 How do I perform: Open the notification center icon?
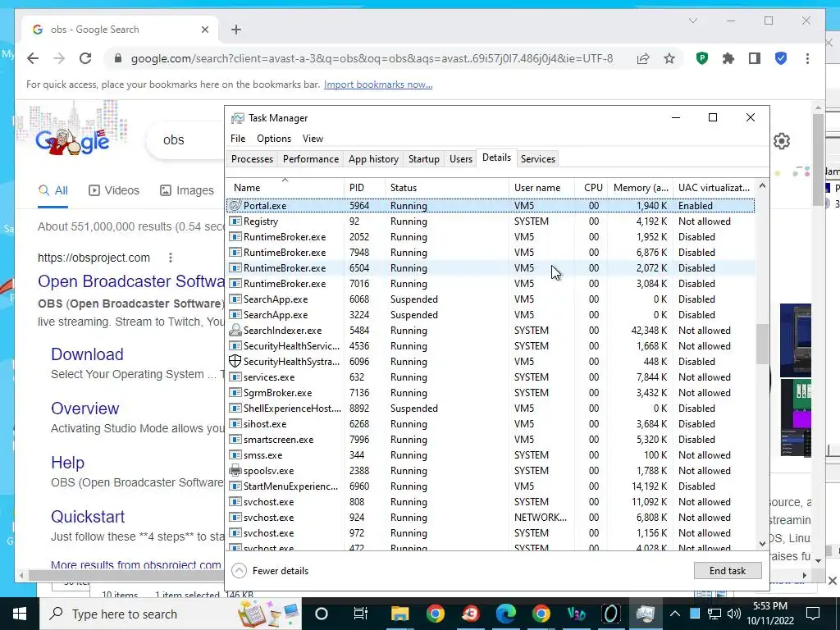813,614
